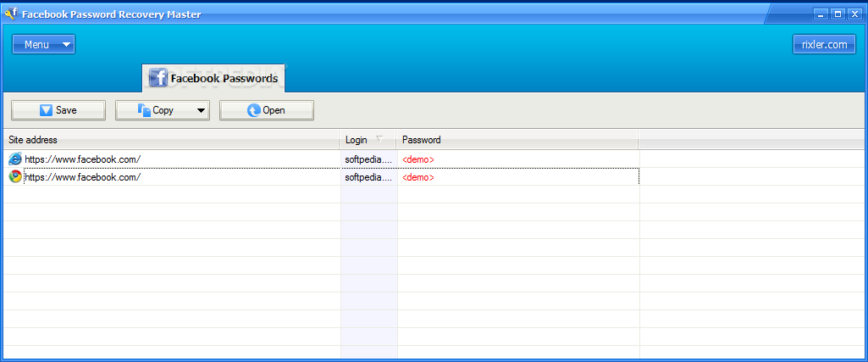
Task: Minimize the Facebook Password Recovery Master window
Action: (821, 14)
